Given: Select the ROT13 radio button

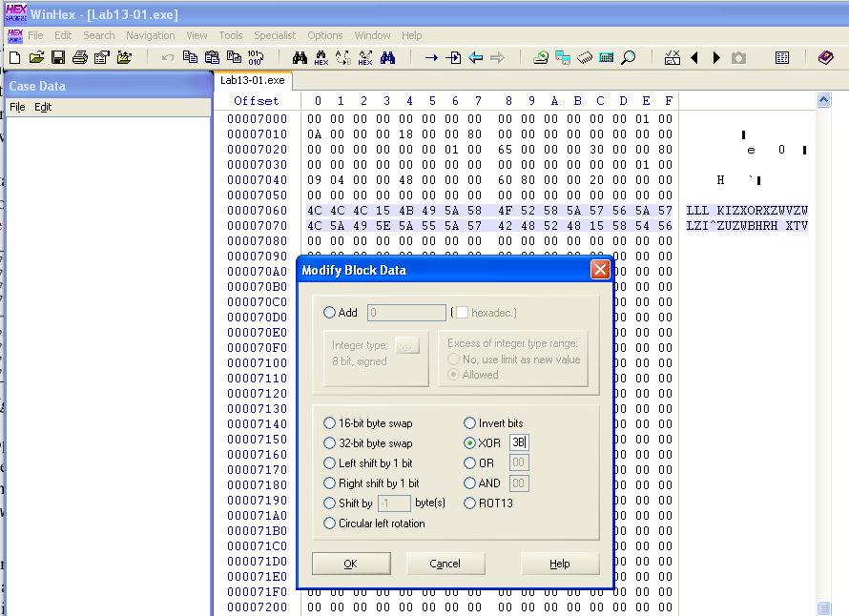Looking at the screenshot, I should tap(469, 503).
